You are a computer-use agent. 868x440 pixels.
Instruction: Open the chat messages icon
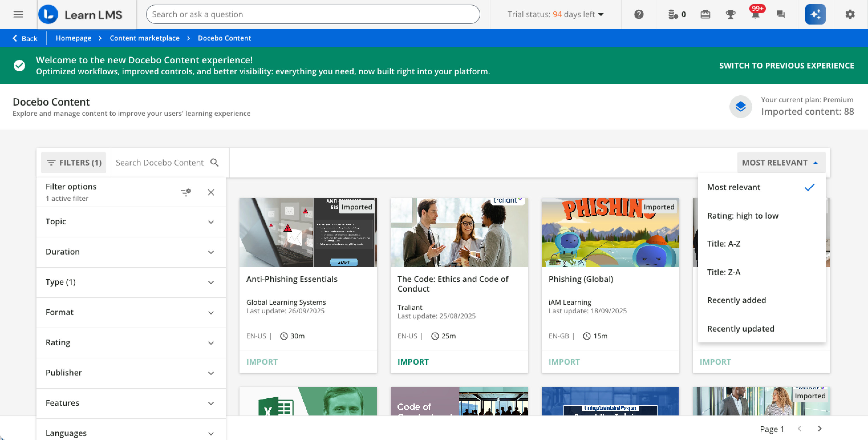[x=780, y=14]
